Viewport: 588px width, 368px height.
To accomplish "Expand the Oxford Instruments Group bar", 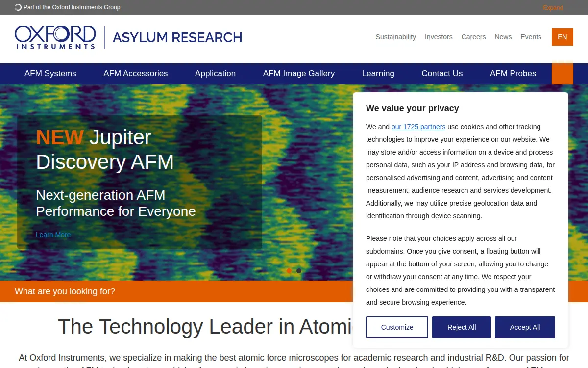I will point(553,7).
